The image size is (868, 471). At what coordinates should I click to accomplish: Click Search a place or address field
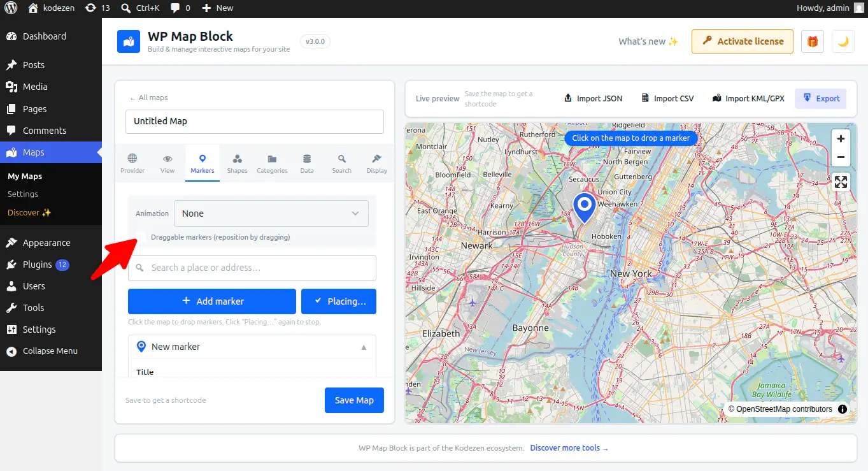pyautogui.click(x=252, y=268)
